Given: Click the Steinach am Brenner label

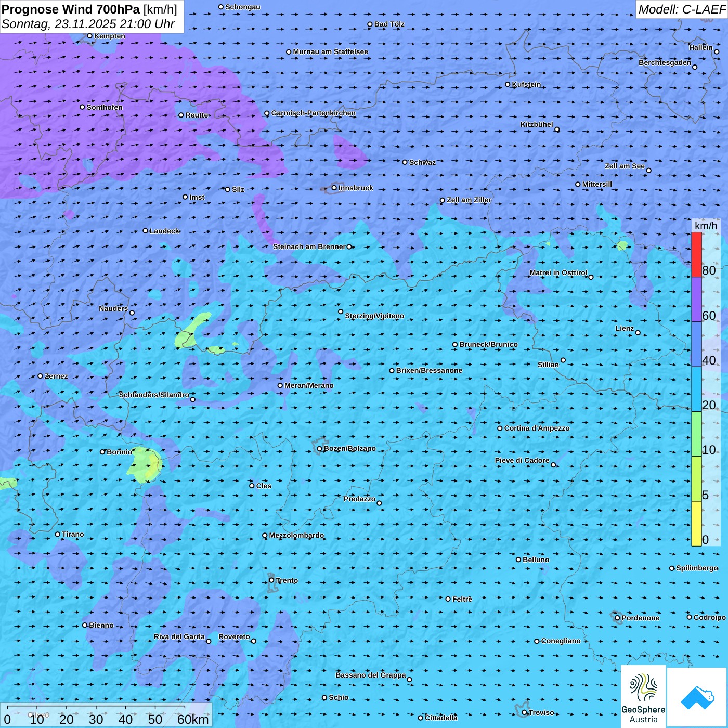Looking at the screenshot, I should [x=309, y=246].
